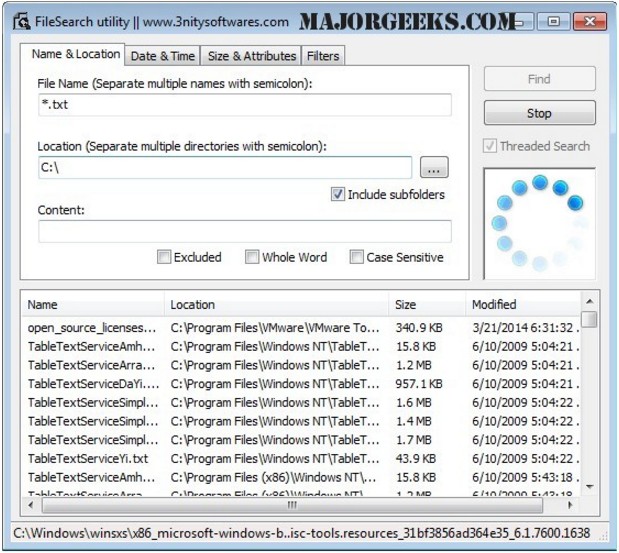Select the TableTextServiceDaYi result row

302,384
